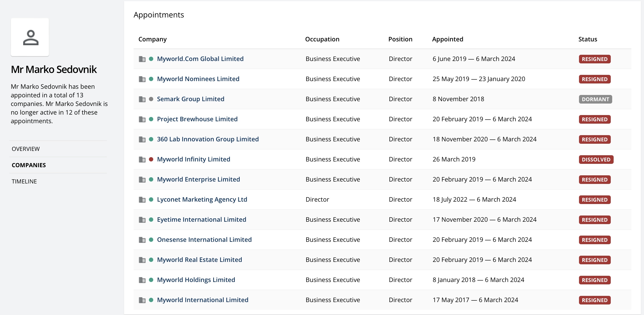644x315 pixels.
Task: Click building icon beside Myworld Infinity Limited
Action: tap(142, 159)
